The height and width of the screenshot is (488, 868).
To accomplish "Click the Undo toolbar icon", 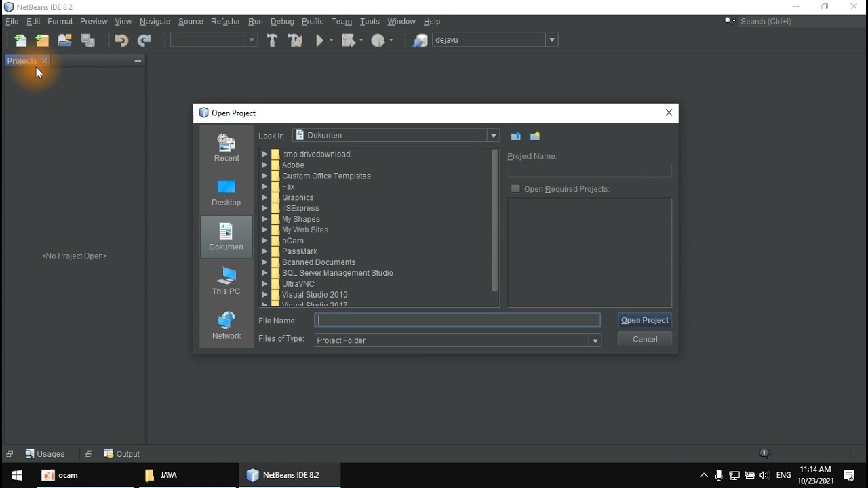I will [x=121, y=41].
